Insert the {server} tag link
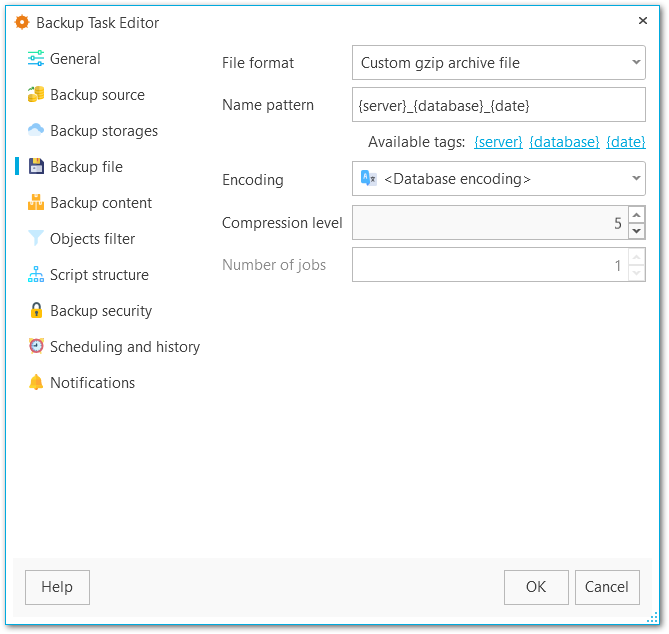 pos(498,142)
